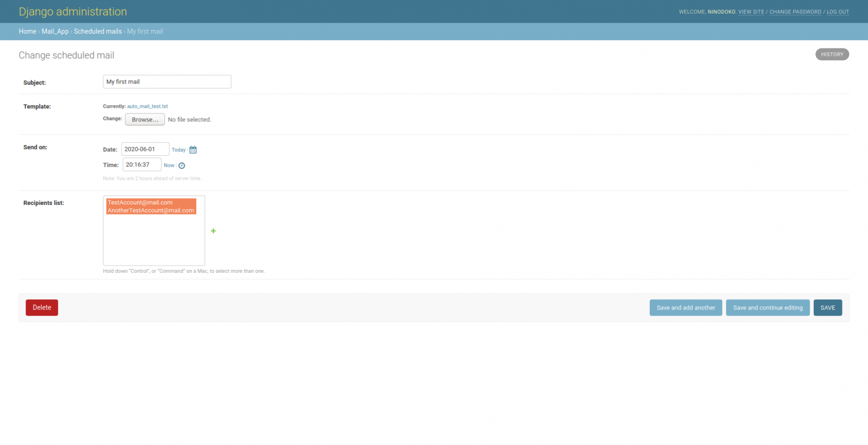Screen dimensions: 868x445
Task: Click the SAVE button
Action: pyautogui.click(x=827, y=308)
